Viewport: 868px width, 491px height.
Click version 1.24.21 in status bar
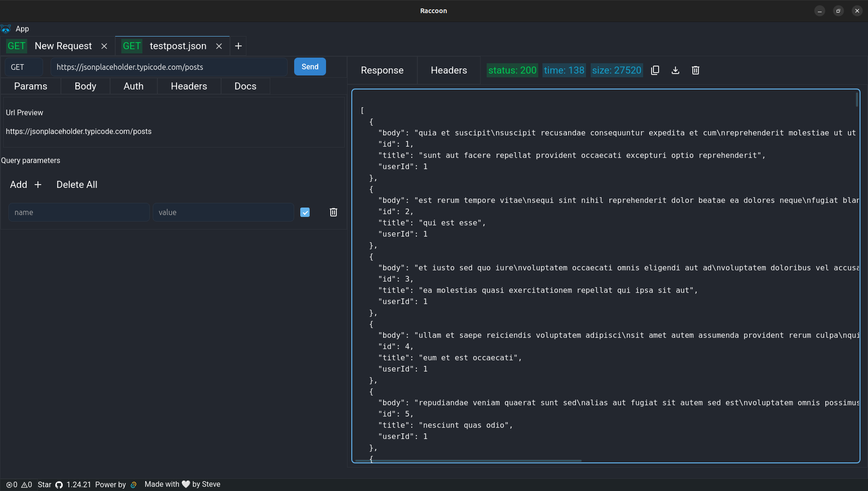(x=79, y=484)
